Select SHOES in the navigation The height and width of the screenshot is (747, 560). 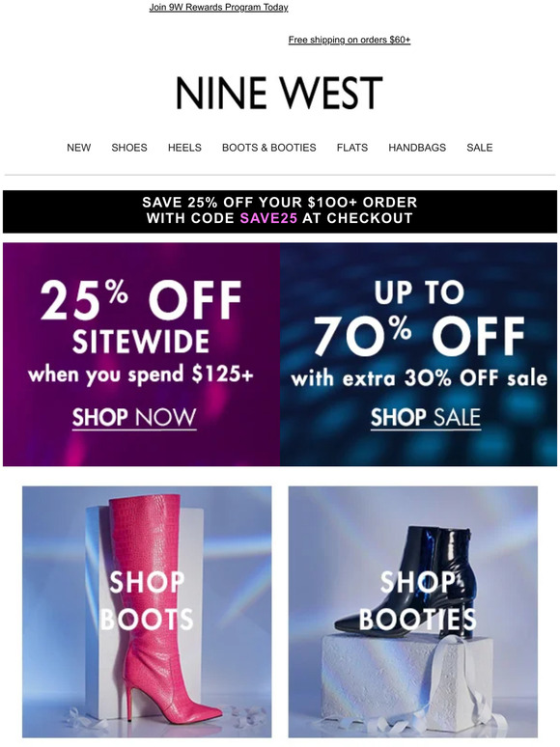coord(129,148)
